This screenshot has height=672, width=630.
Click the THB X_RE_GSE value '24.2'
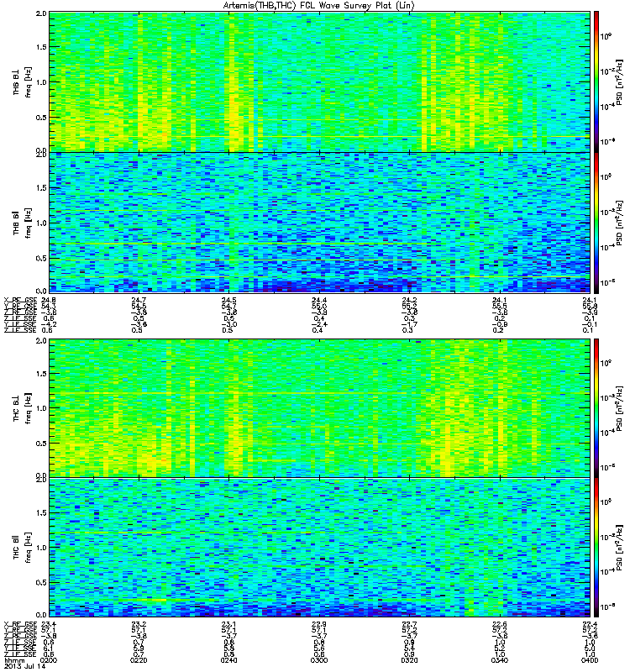409,300
